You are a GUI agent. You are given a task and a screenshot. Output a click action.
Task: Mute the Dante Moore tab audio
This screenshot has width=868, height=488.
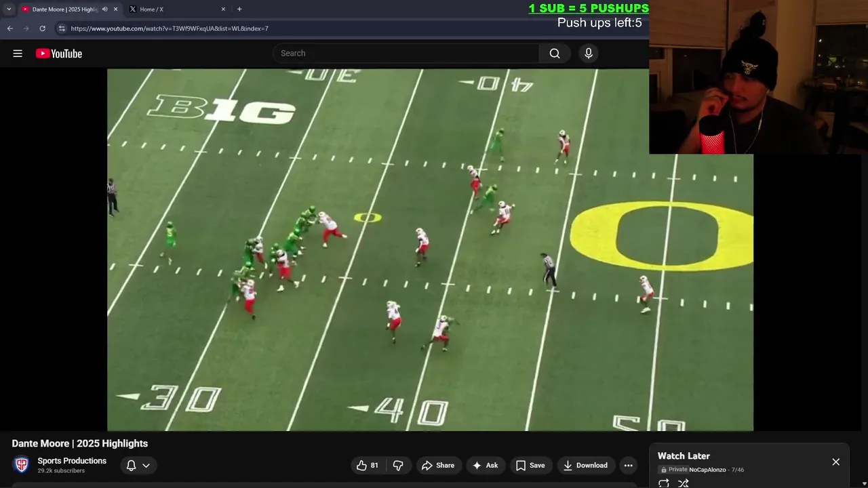click(x=104, y=9)
